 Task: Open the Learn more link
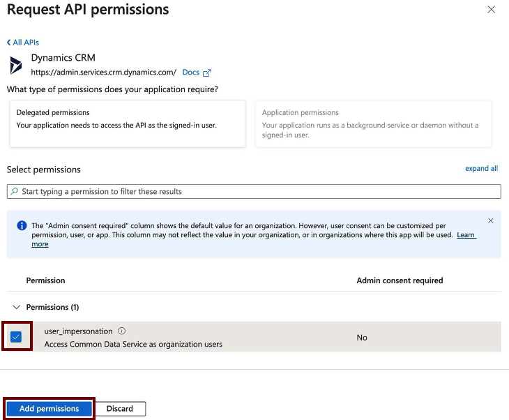[x=466, y=235]
